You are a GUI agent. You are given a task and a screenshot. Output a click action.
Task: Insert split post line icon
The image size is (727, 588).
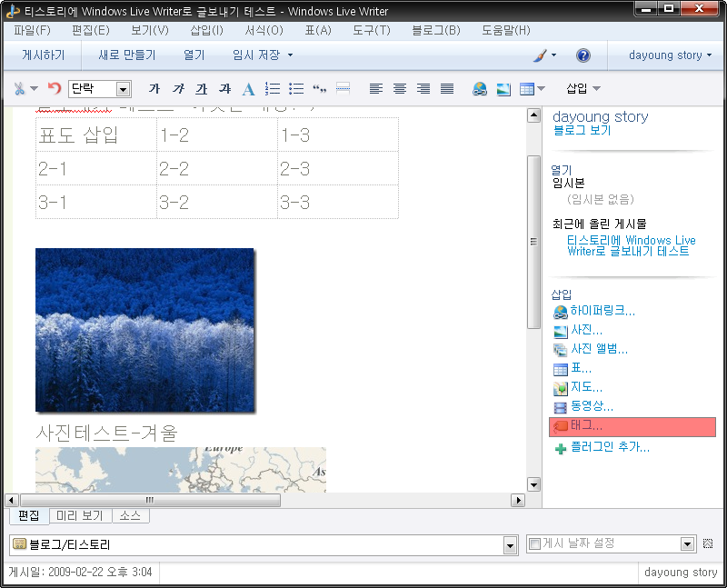click(x=343, y=88)
